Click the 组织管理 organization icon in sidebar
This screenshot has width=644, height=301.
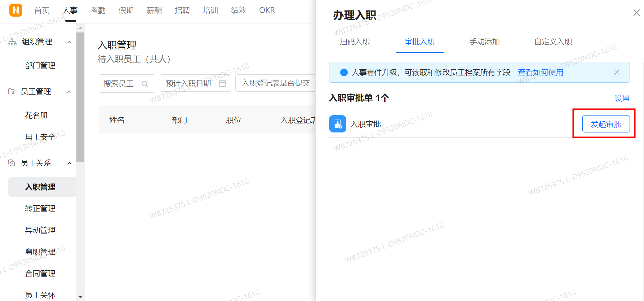pos(12,42)
